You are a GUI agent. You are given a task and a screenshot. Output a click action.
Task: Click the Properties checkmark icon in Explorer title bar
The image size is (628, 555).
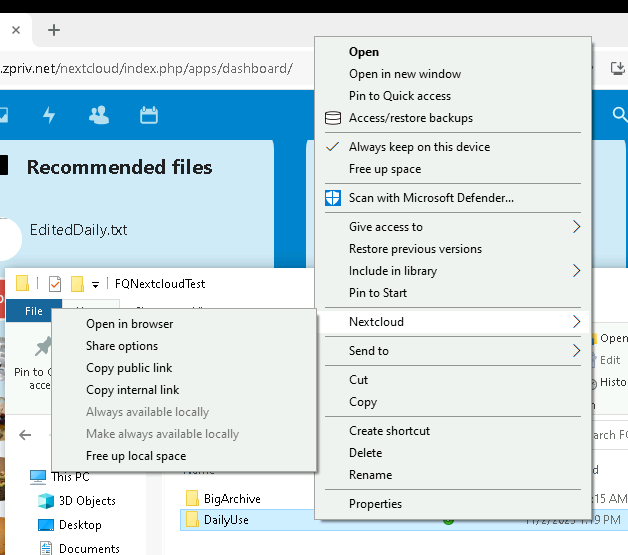pos(55,284)
